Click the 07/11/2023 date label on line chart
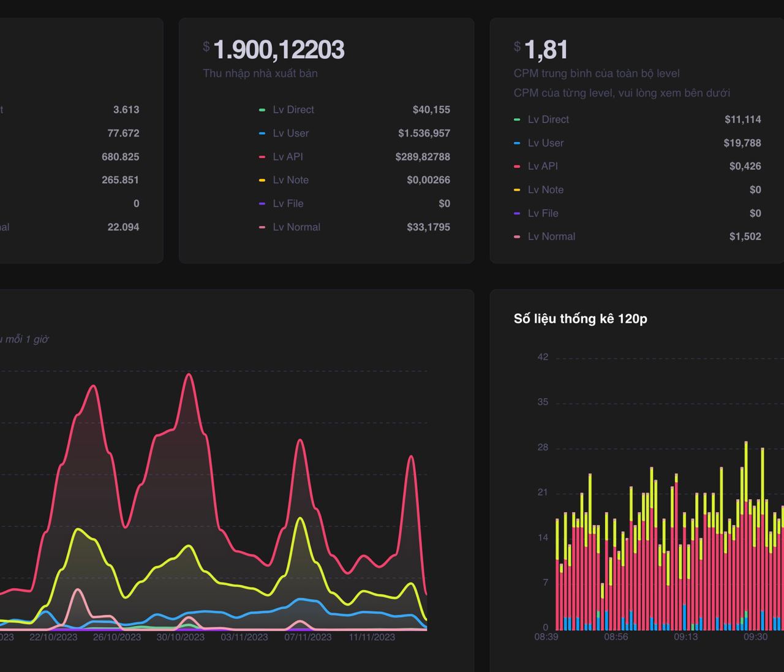The width and height of the screenshot is (784, 672). click(308, 637)
